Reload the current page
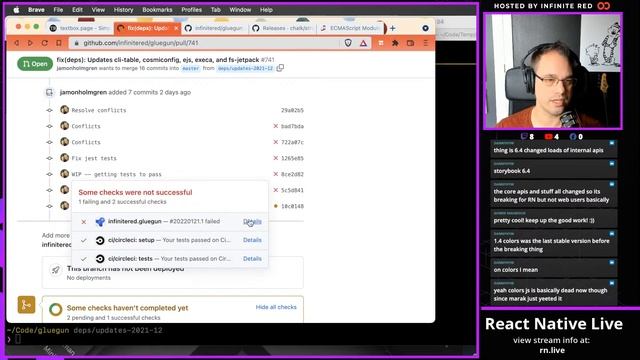Screen dimensions: 640x360 [x=44, y=43]
